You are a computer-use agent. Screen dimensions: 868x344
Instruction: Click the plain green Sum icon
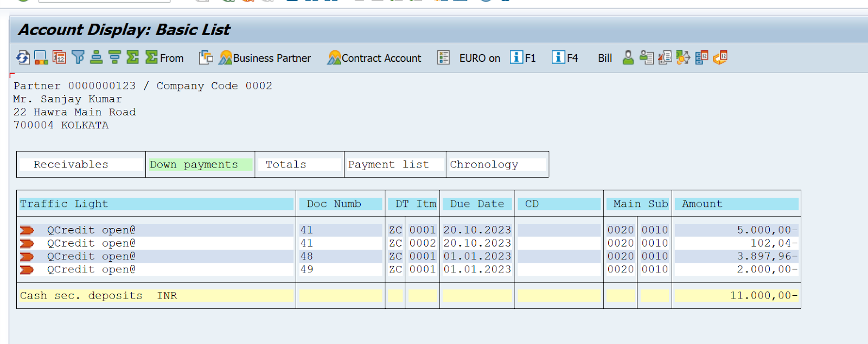pyautogui.click(x=132, y=57)
